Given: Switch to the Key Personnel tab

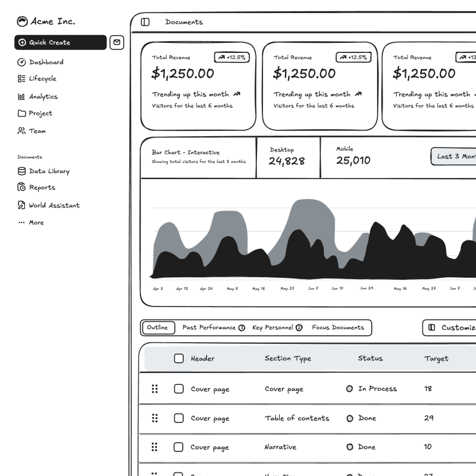Looking at the screenshot, I should [x=277, y=328].
